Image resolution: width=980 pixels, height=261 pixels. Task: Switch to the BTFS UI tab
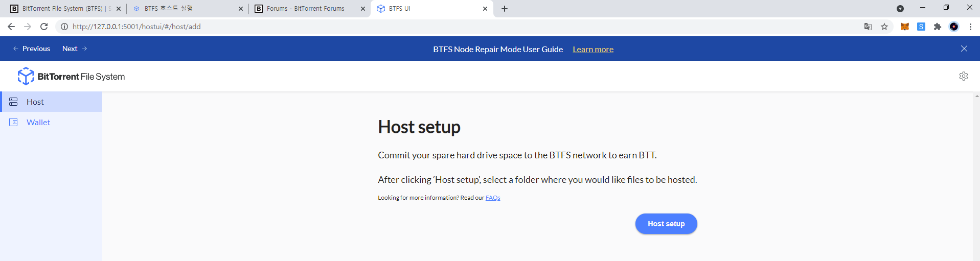click(x=432, y=9)
